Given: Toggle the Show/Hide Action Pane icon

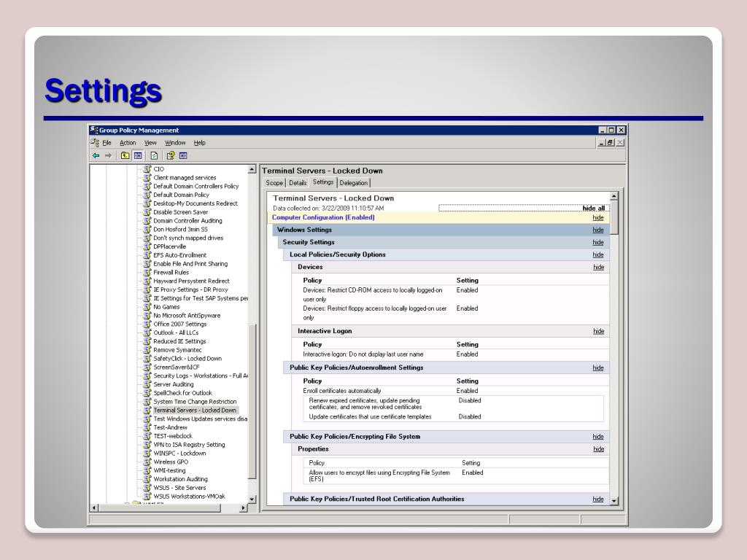Looking at the screenshot, I should pos(183,156).
